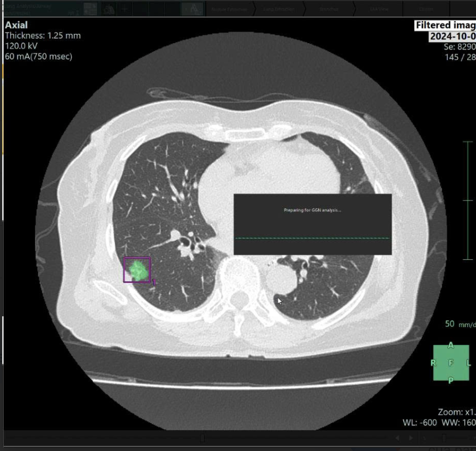476x451 pixels.
Task: Click the green segmented lung nodule
Action: tap(137, 270)
